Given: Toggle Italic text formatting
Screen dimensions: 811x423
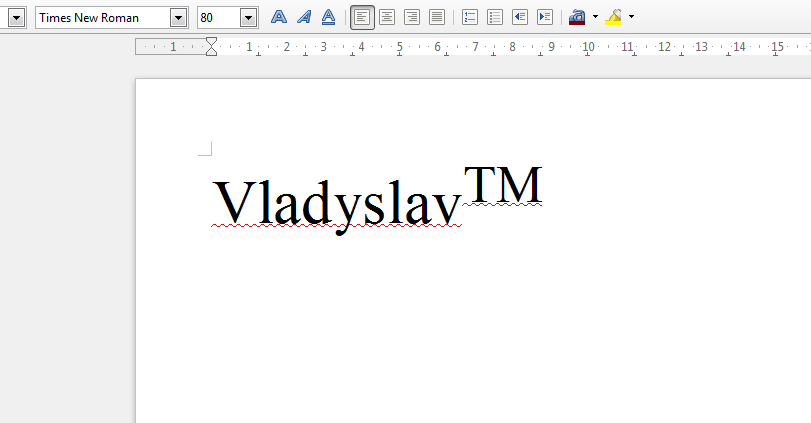Looking at the screenshot, I should coord(304,17).
